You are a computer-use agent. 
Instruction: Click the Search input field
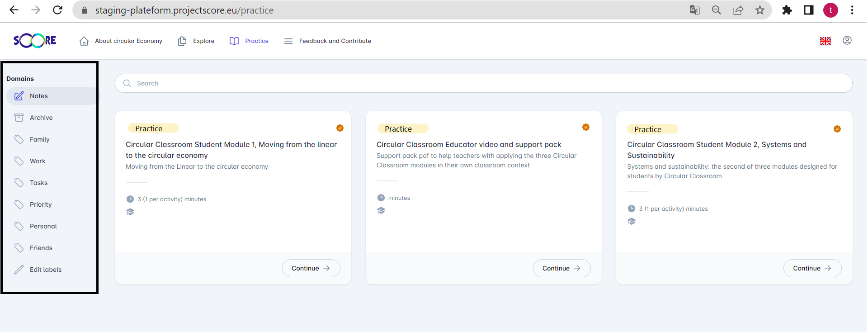[x=483, y=83]
